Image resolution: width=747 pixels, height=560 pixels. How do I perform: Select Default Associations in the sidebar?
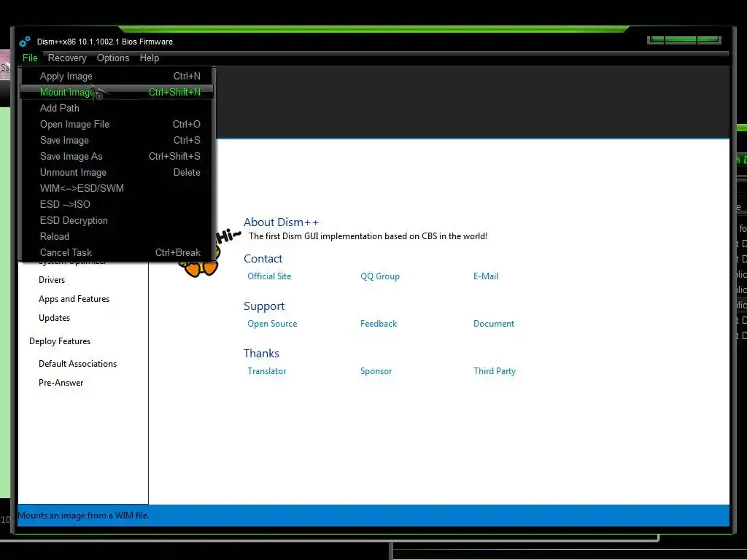click(x=77, y=364)
